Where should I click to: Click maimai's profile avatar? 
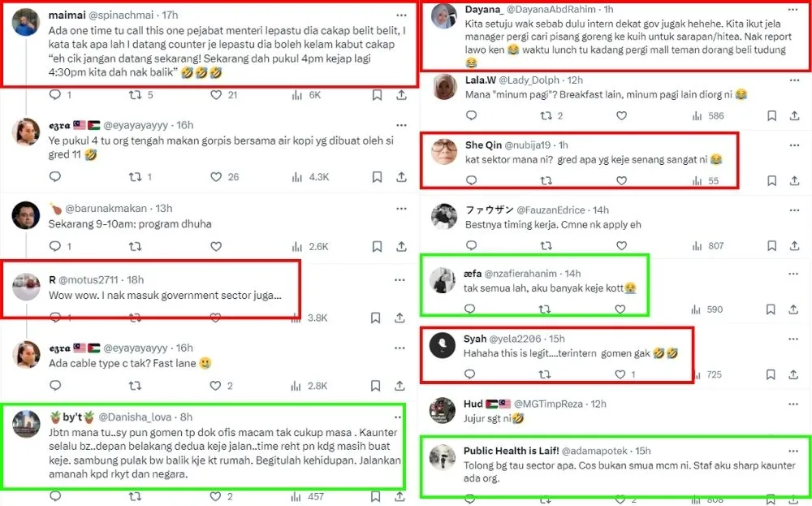(x=26, y=22)
